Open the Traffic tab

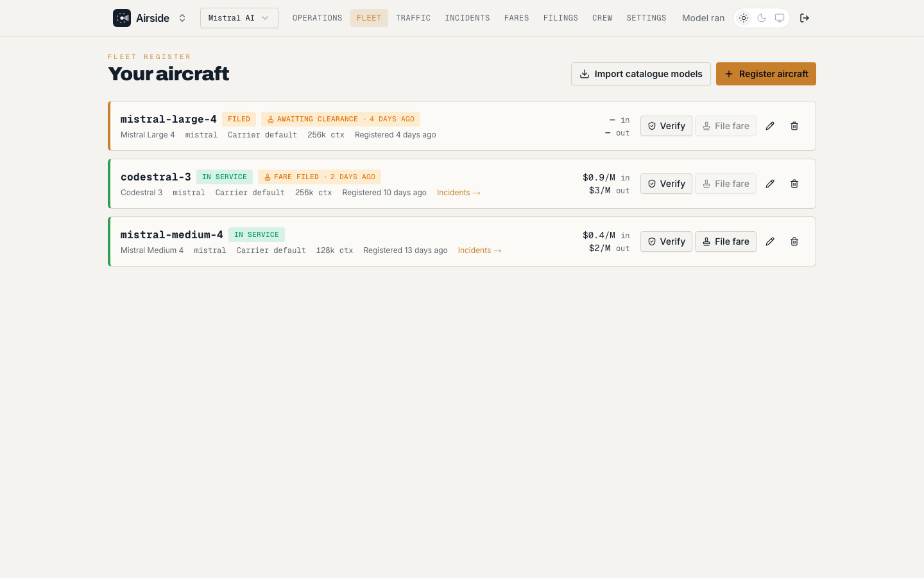413,18
